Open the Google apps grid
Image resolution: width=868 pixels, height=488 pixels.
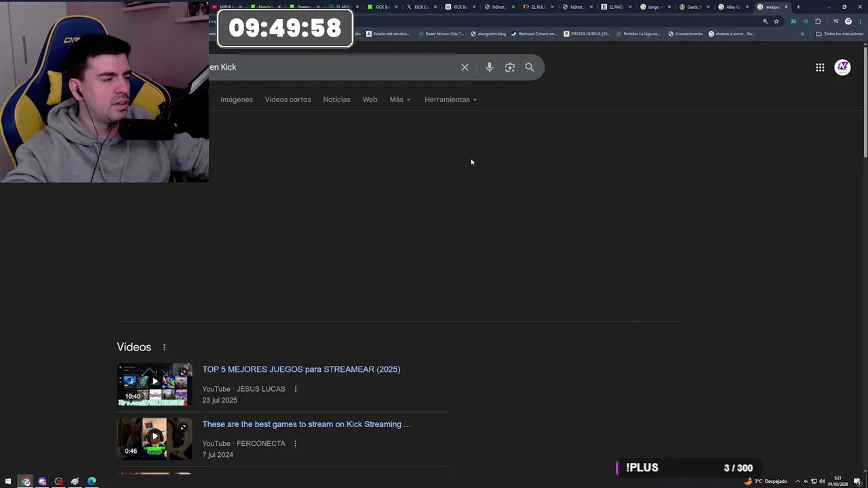pyautogui.click(x=820, y=67)
